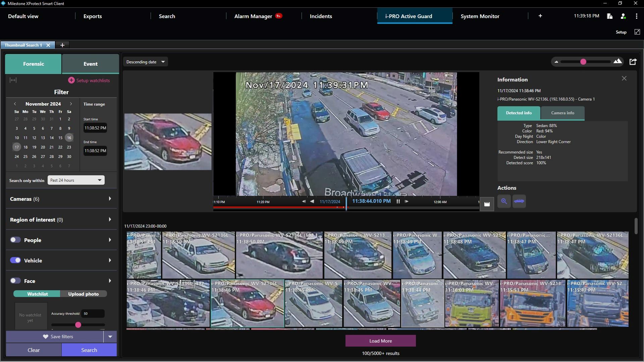Viewport: 644px width, 362px height.
Task: Adjust the thumbnail size slider handle
Action: pos(583,62)
